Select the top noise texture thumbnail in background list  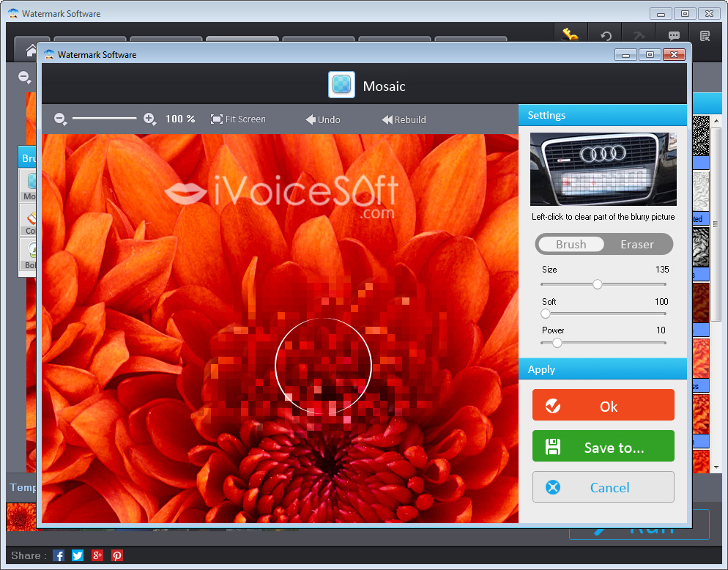click(x=701, y=136)
